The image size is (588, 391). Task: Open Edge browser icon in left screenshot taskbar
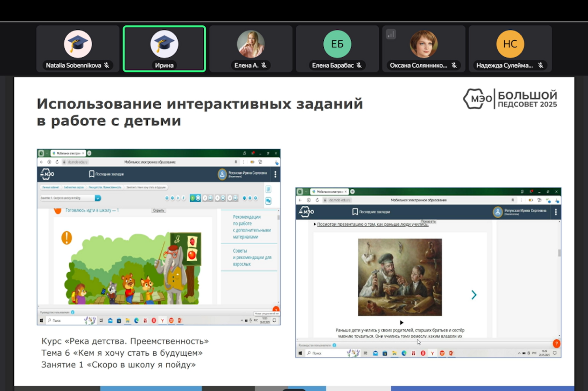136,320
